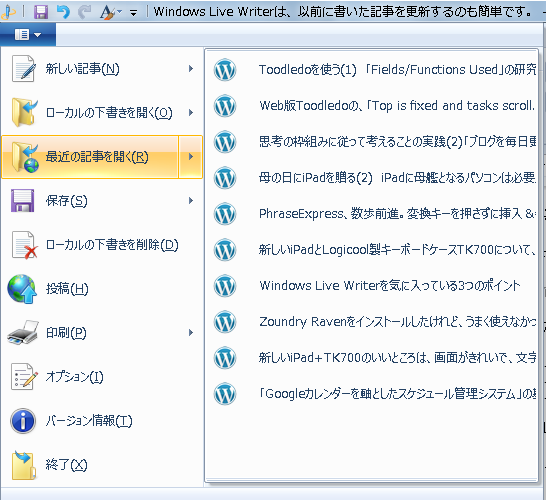The width and height of the screenshot is (546, 500).
Task: Click WordPress icon beside Windows Live Writerを気に入っている post
Action: tap(225, 286)
